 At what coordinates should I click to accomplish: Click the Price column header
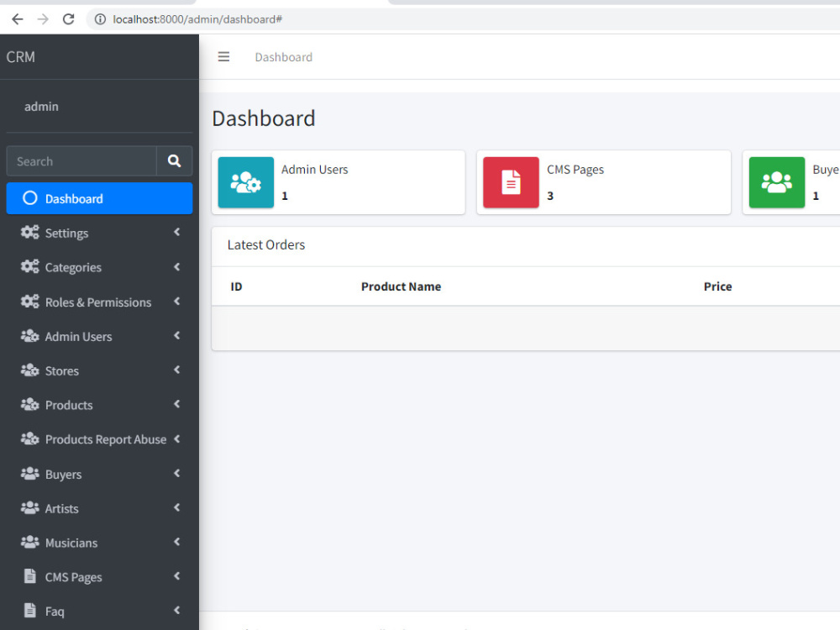(x=717, y=286)
